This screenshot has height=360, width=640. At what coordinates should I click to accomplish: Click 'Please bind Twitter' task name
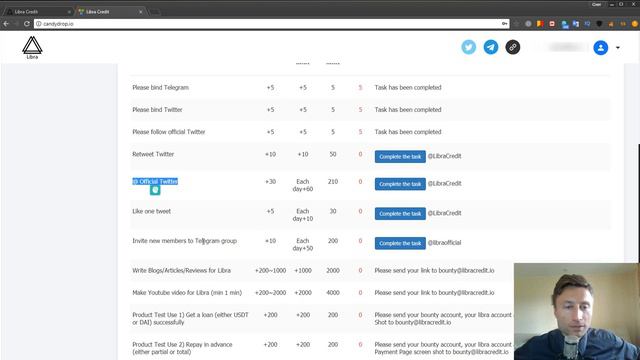[157, 109]
